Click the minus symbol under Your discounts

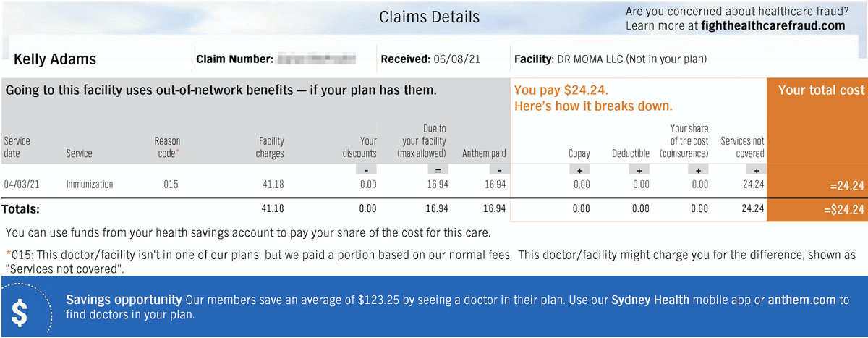(367, 169)
